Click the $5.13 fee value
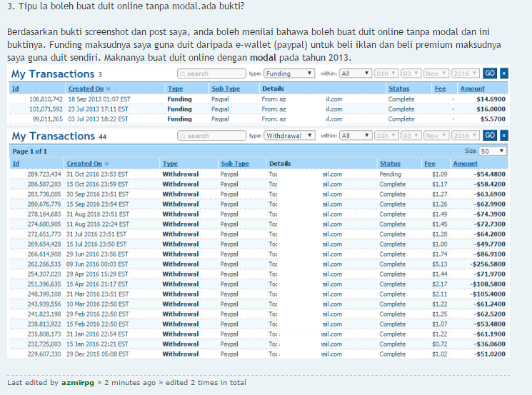The width and height of the screenshot is (532, 395). pyautogui.click(x=439, y=264)
